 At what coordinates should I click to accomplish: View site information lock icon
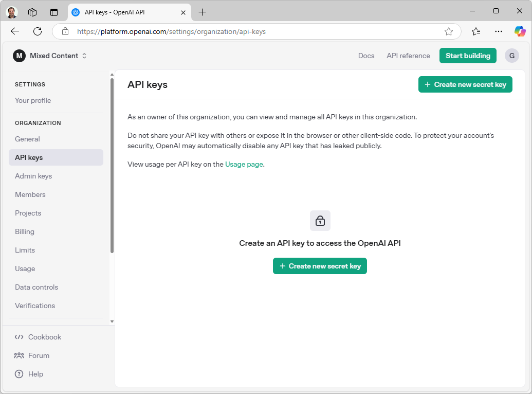coord(65,31)
